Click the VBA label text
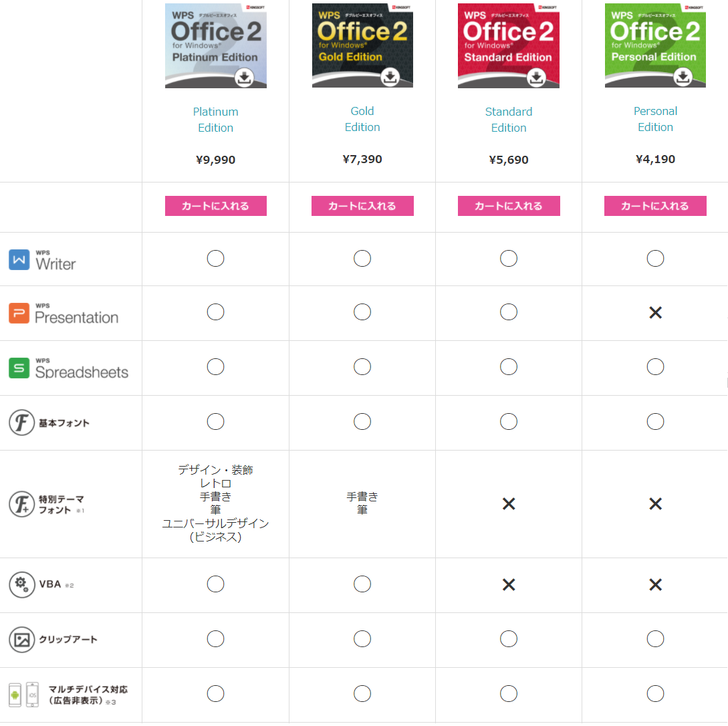 click(x=50, y=584)
